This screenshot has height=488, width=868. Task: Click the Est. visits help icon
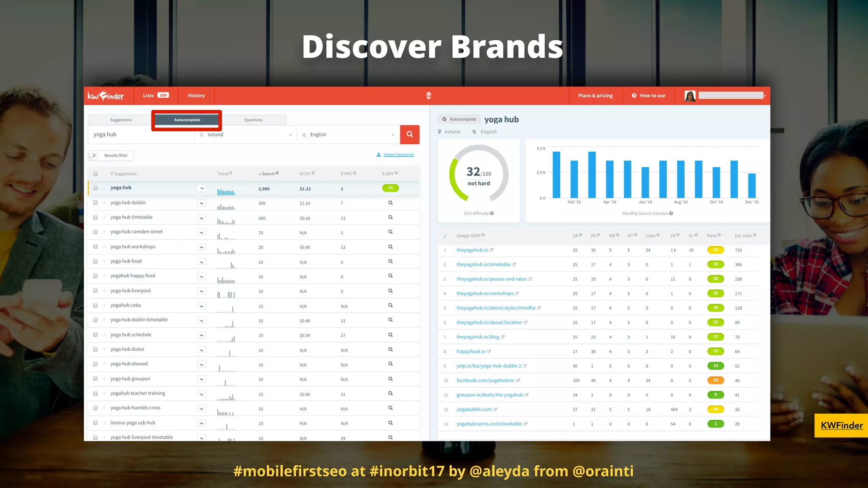[755, 235]
